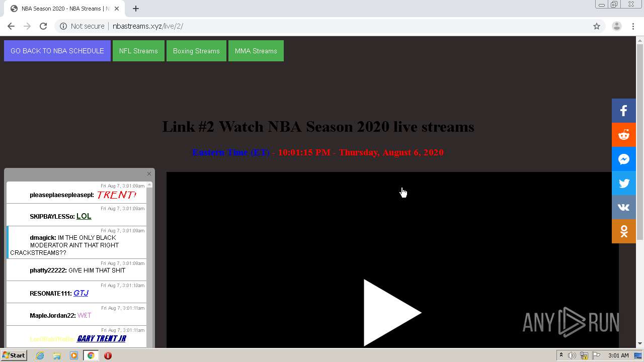
Task: Open File Explorer from taskbar
Action: 57,355
